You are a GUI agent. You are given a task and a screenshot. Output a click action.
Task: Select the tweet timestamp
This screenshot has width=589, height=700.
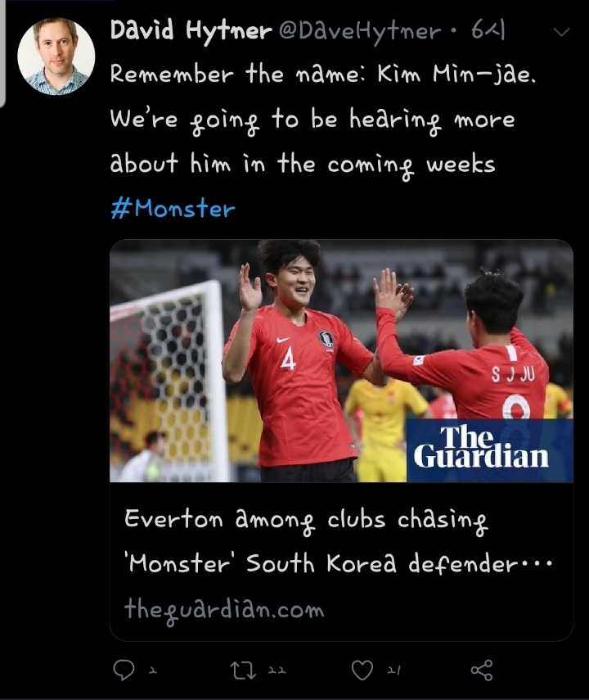point(488,31)
